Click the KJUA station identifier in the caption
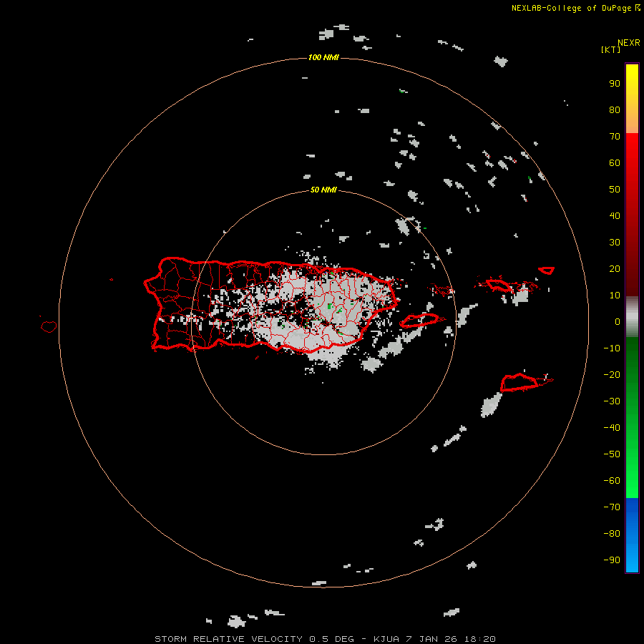644x644 pixels. tap(386, 639)
